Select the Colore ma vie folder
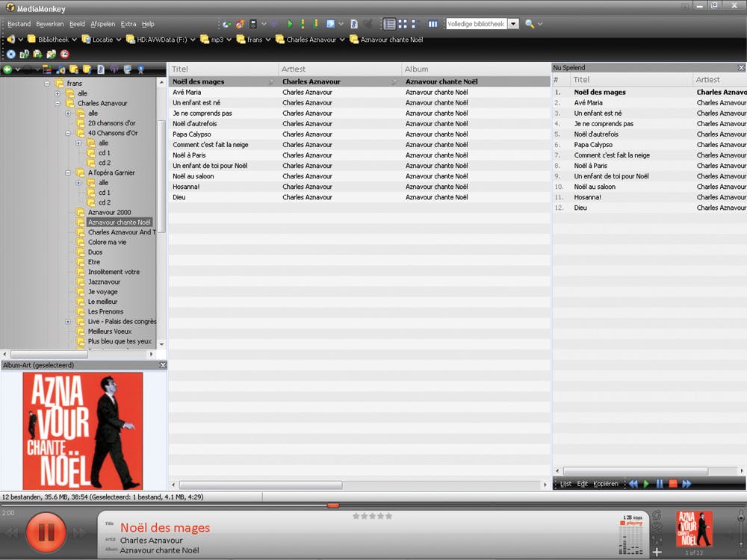The height and width of the screenshot is (560, 747). pos(107,242)
